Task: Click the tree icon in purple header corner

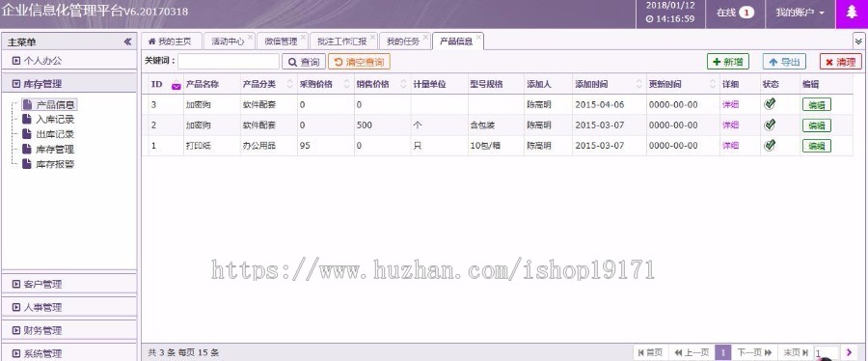Action: [x=852, y=13]
